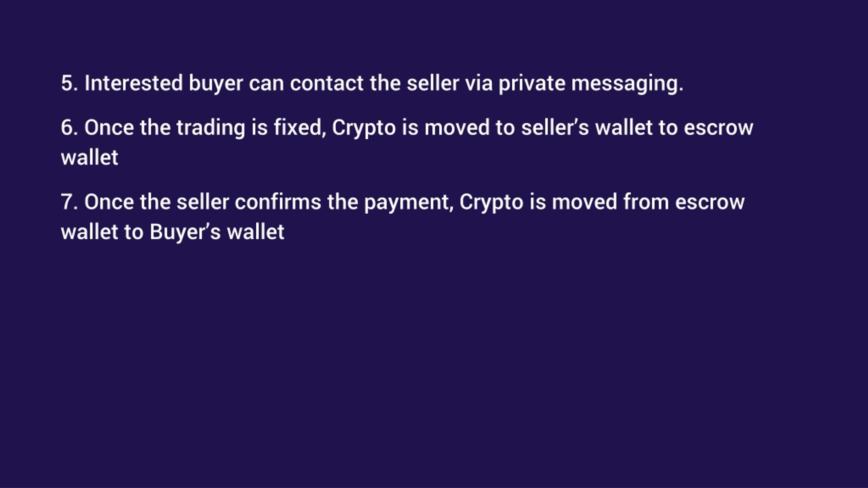The height and width of the screenshot is (488, 868).
Task: Click the "5." list number
Action: coord(70,83)
